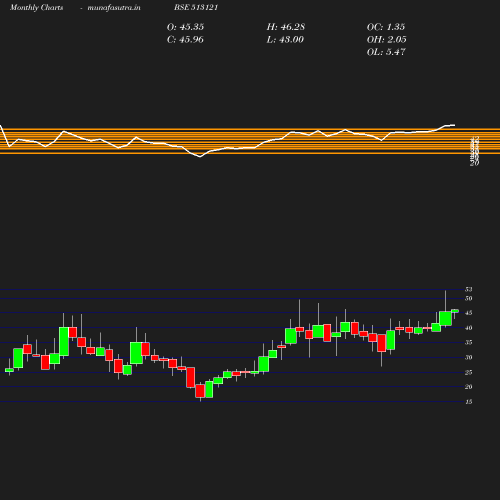Click the "OH: 2.05" value
The height and width of the screenshot is (500, 500).
click(x=387, y=40)
